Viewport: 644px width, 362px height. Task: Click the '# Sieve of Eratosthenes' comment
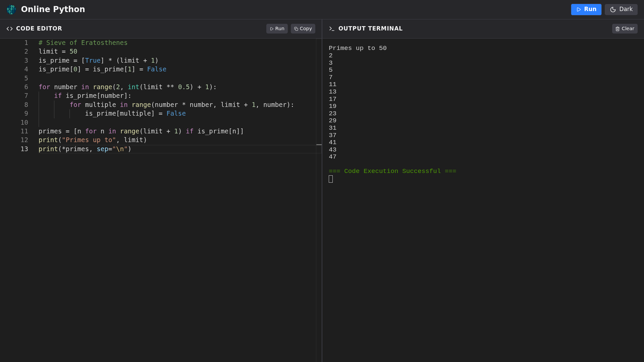click(x=83, y=43)
